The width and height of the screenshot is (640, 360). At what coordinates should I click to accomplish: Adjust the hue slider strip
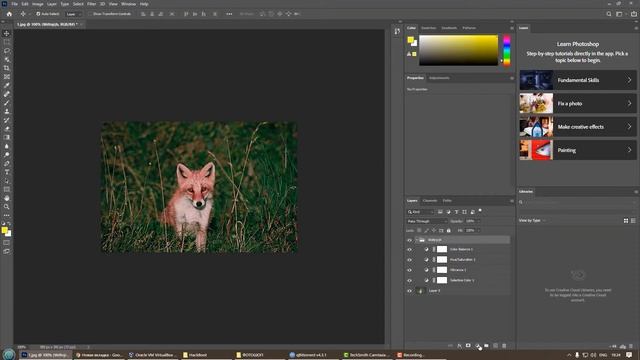tap(507, 50)
